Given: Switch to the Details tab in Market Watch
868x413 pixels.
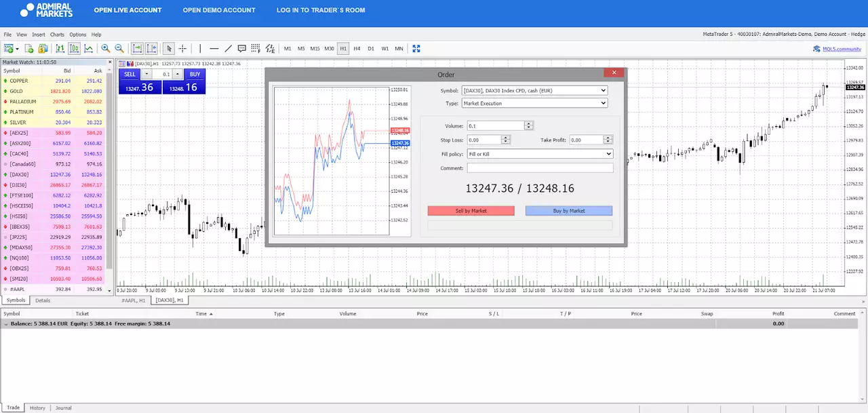Looking at the screenshot, I should coord(43,300).
